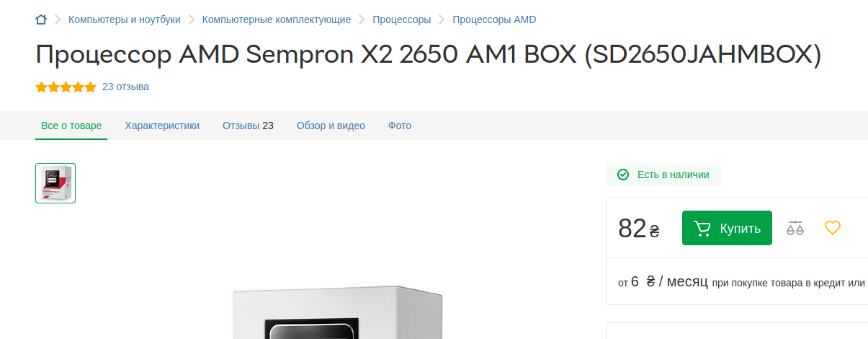Image resolution: width=868 pixels, height=339 pixels.
Task: Click the green checkmark availability icon
Action: (x=623, y=175)
